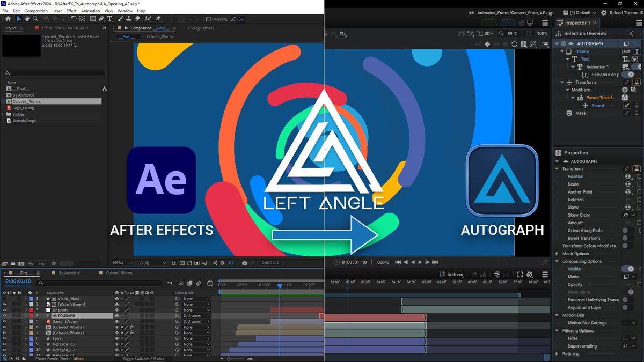Click the keyframe diamond in Autograph viewer toolbar

[487, 44]
